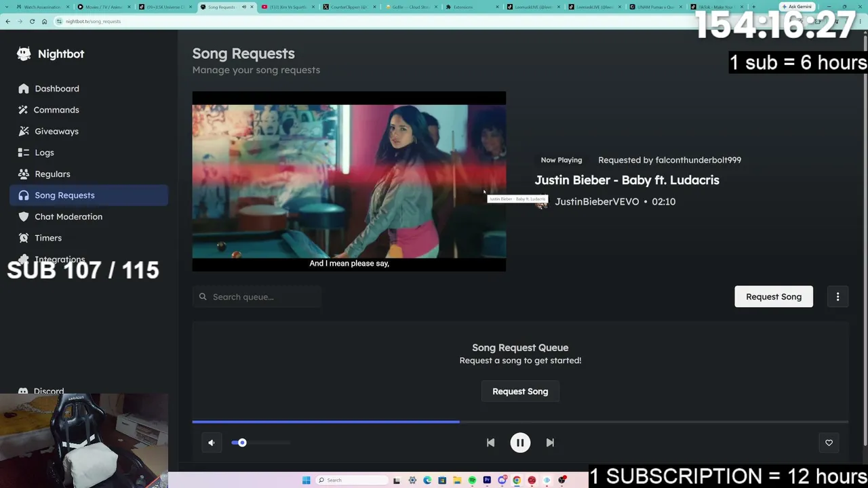The image size is (868, 488).
Task: Skip to the previous song
Action: 490,443
